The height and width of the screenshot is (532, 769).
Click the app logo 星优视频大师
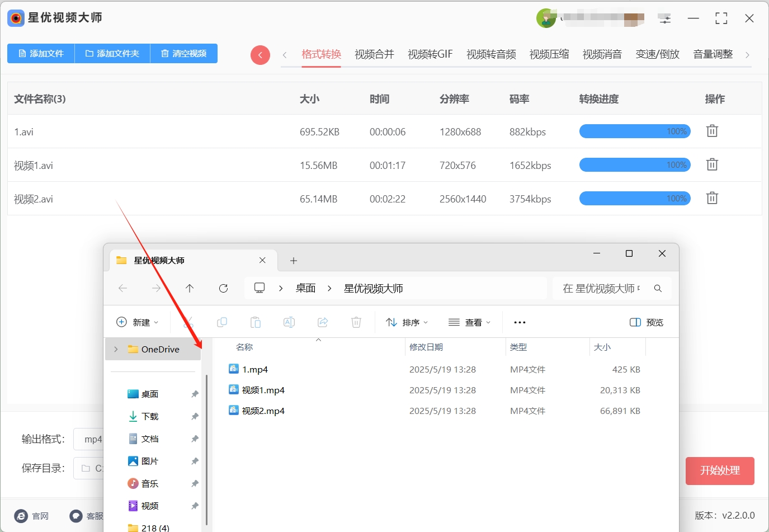(16, 18)
